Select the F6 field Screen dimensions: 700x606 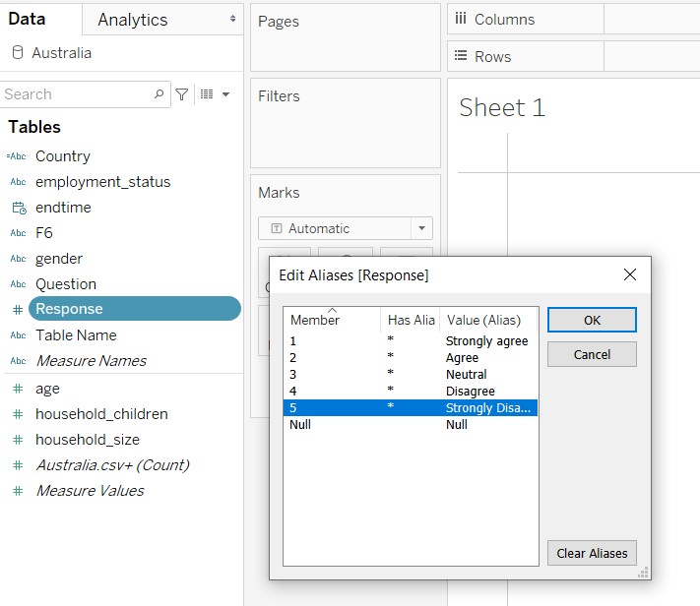pyautogui.click(x=44, y=233)
